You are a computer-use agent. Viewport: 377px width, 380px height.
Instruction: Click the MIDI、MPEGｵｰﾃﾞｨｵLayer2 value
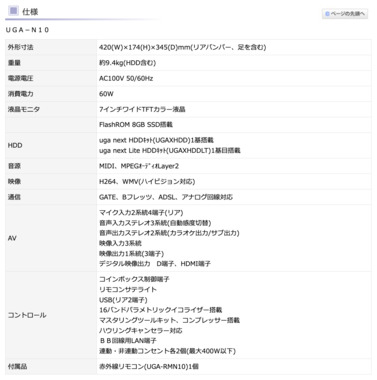(x=139, y=166)
